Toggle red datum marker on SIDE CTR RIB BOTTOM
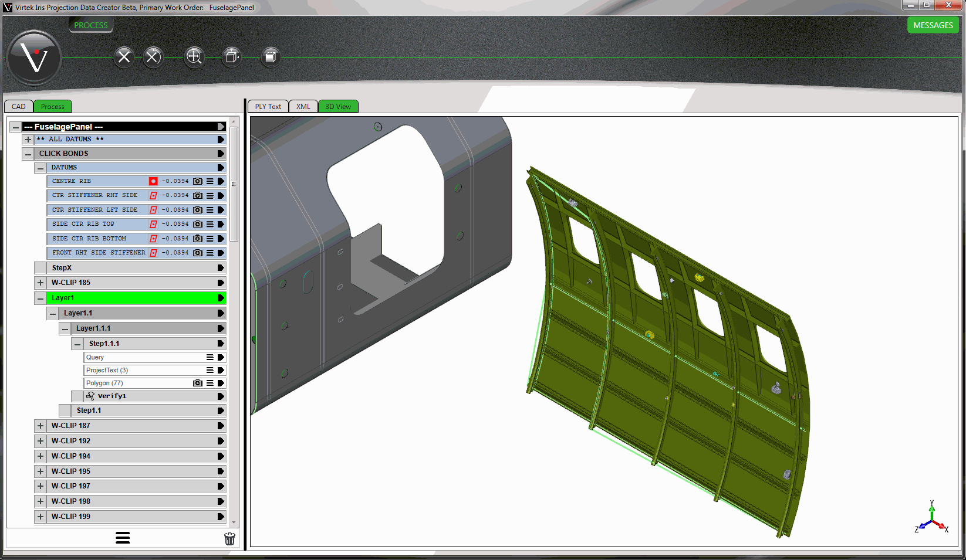 pos(153,239)
